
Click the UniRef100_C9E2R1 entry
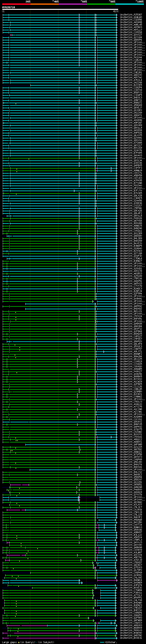(x=131, y=72)
